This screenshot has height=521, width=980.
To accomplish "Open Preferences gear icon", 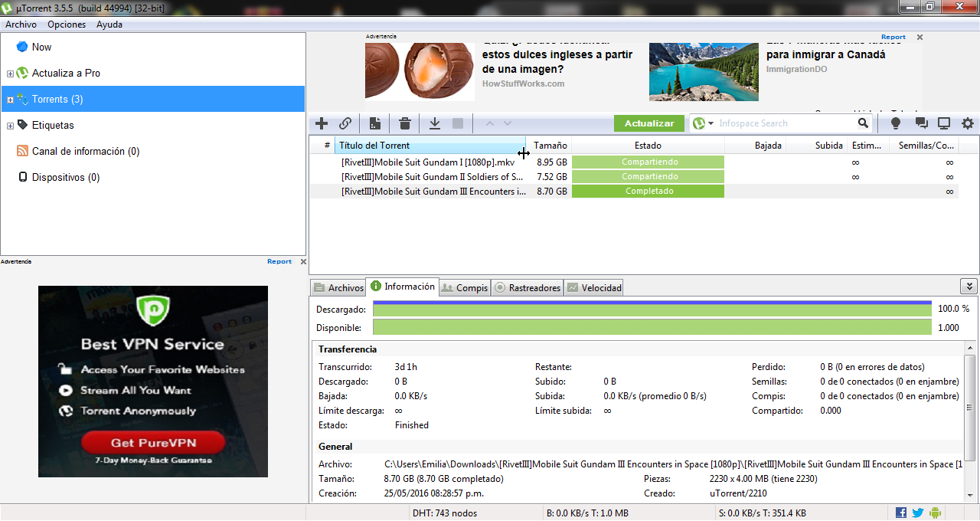I will 968,123.
